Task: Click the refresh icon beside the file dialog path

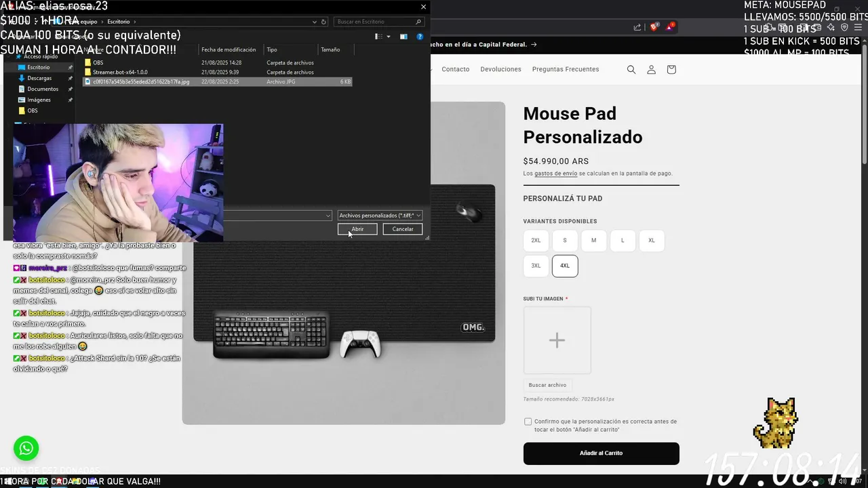Action: (323, 22)
